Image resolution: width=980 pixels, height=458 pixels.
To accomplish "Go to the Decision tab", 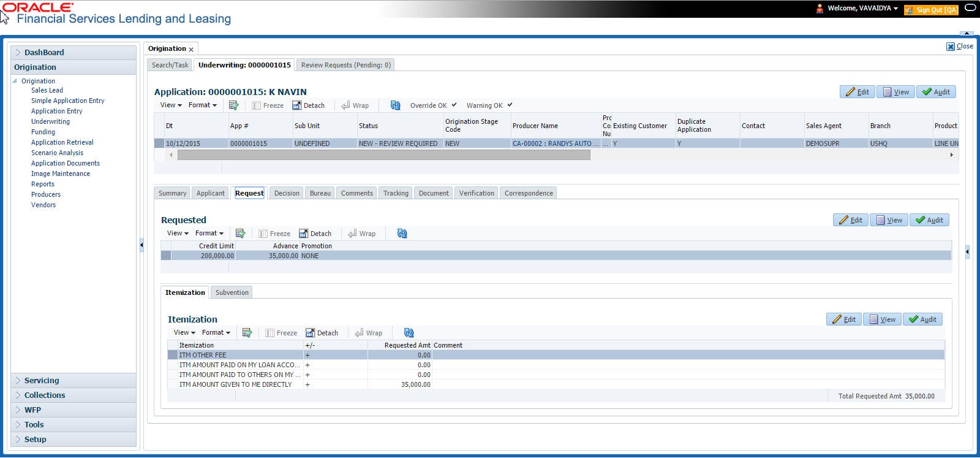I will click(287, 193).
